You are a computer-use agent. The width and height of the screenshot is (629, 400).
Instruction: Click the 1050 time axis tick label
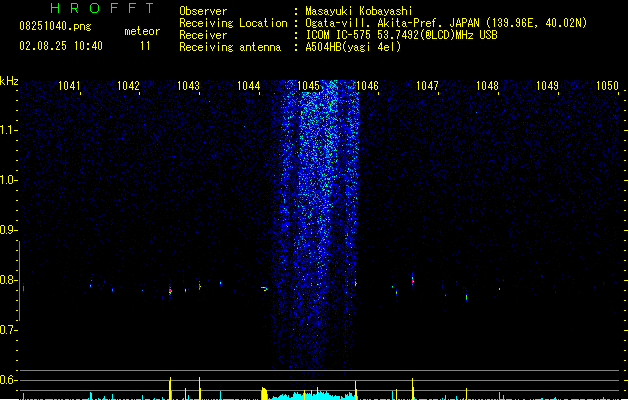(x=607, y=86)
